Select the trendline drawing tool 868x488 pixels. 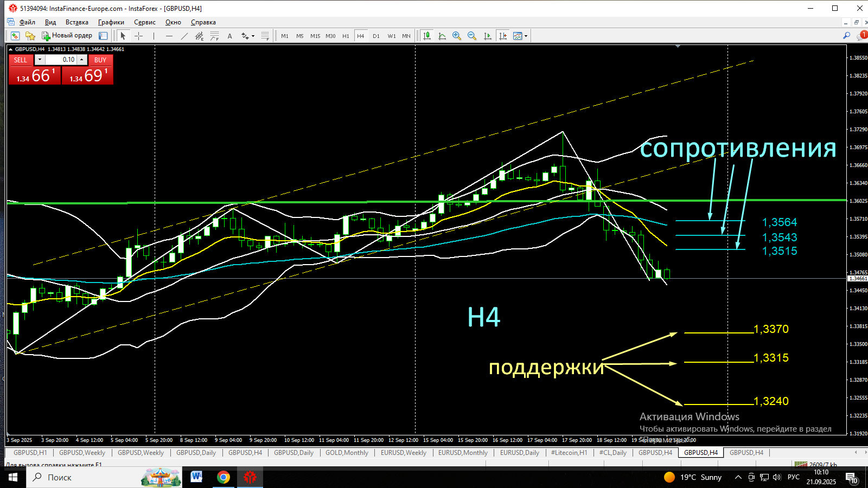pos(184,36)
